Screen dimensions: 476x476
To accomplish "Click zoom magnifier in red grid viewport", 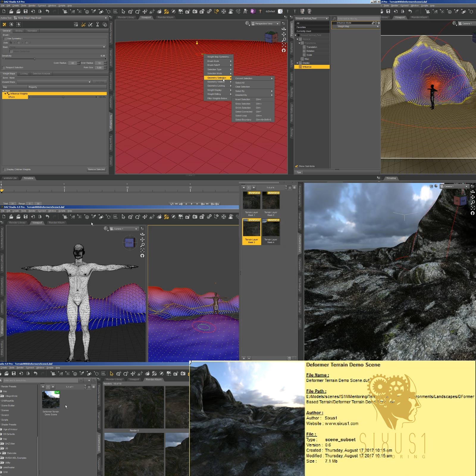I will 284,40.
